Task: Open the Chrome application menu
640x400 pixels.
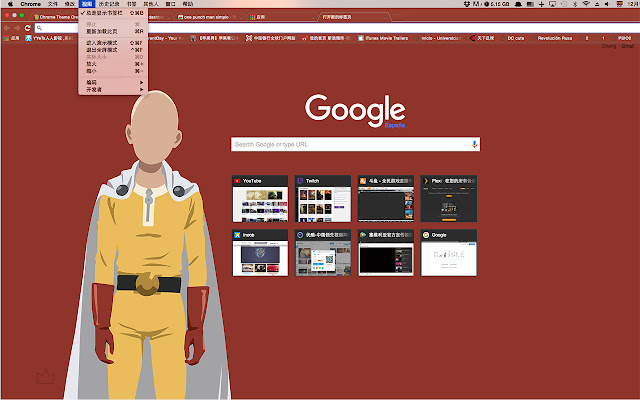Action: tap(31, 4)
